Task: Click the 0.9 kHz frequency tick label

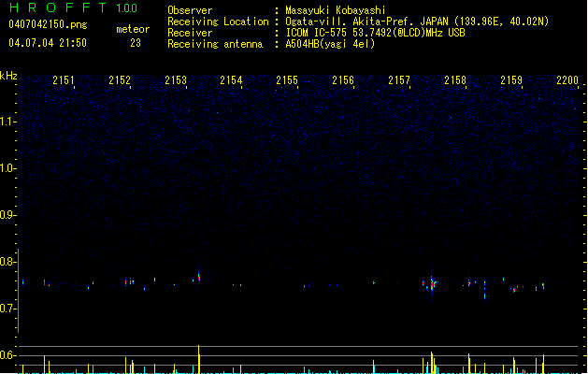Action: [7, 215]
